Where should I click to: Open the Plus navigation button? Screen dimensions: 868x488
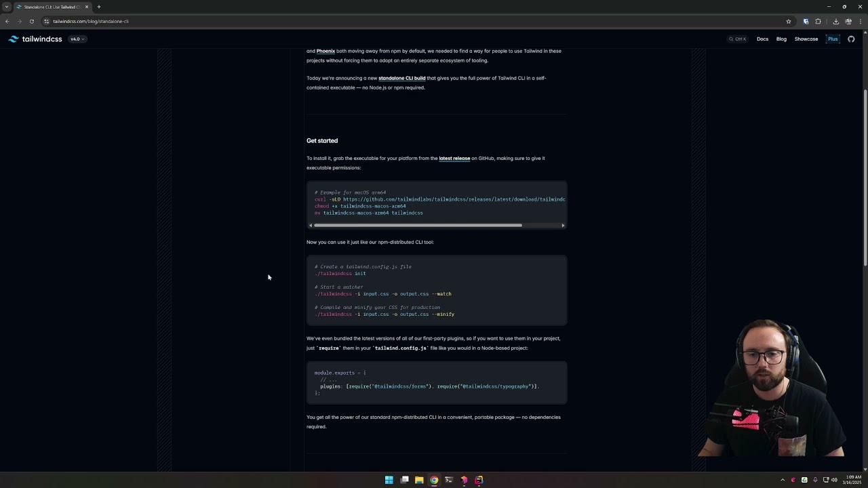(x=833, y=39)
